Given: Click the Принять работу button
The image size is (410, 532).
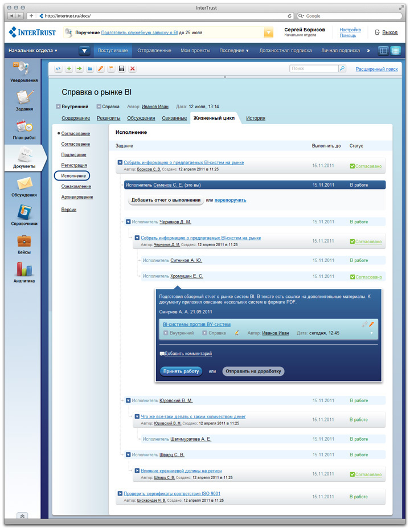Looking at the screenshot, I should click(181, 371).
